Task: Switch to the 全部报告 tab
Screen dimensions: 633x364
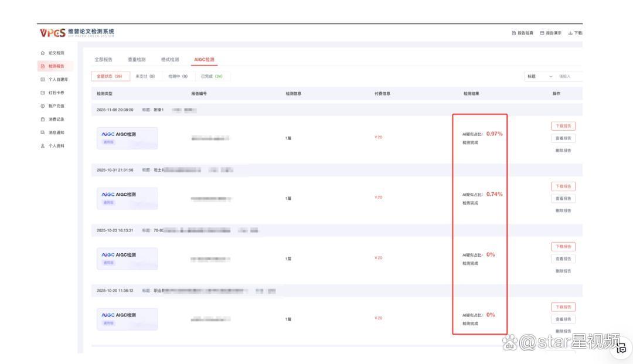Action: 104,59
